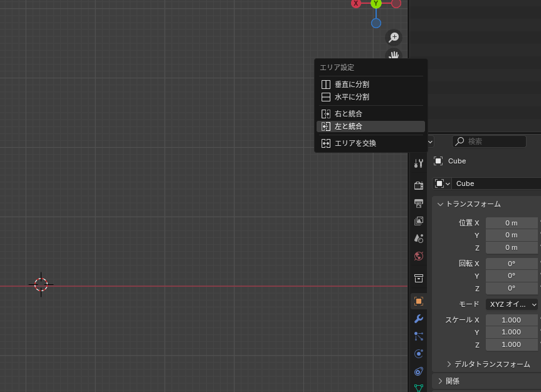Open the モード XYZ rotation dropdown
Image resolution: width=541 pixels, height=392 pixels.
coord(512,304)
